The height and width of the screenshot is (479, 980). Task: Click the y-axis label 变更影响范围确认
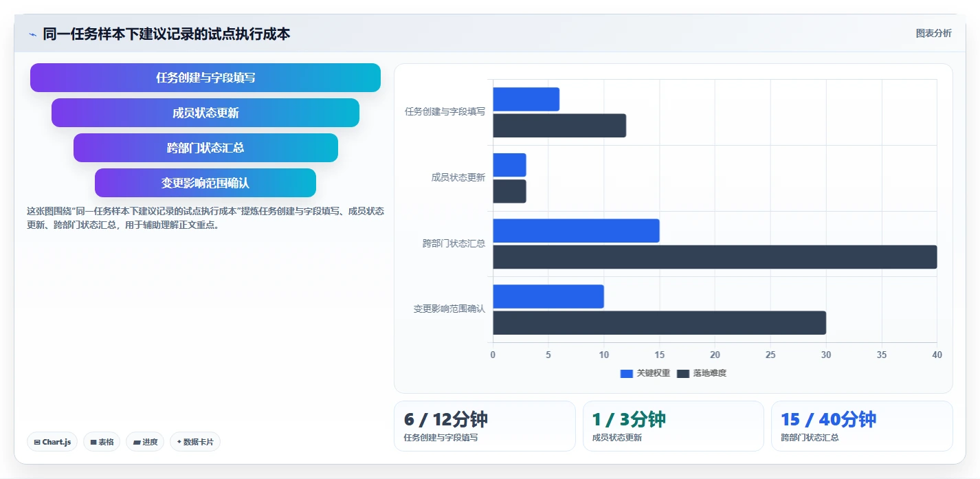click(x=449, y=309)
